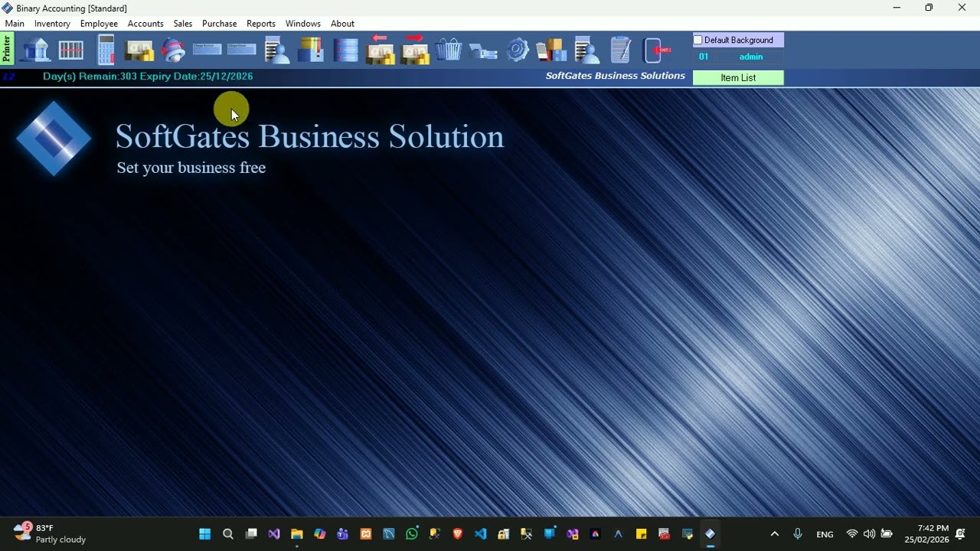Open the settings gear toolbar icon
The width and height of the screenshot is (980, 551).
click(x=518, y=51)
